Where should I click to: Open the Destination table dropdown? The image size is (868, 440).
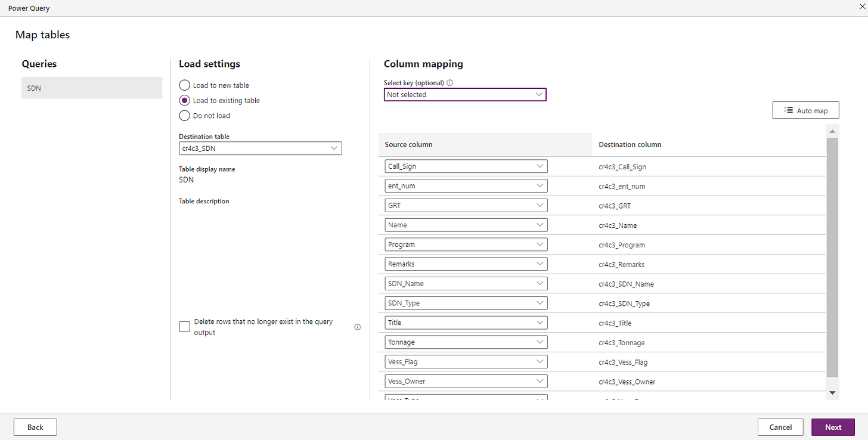coord(261,148)
